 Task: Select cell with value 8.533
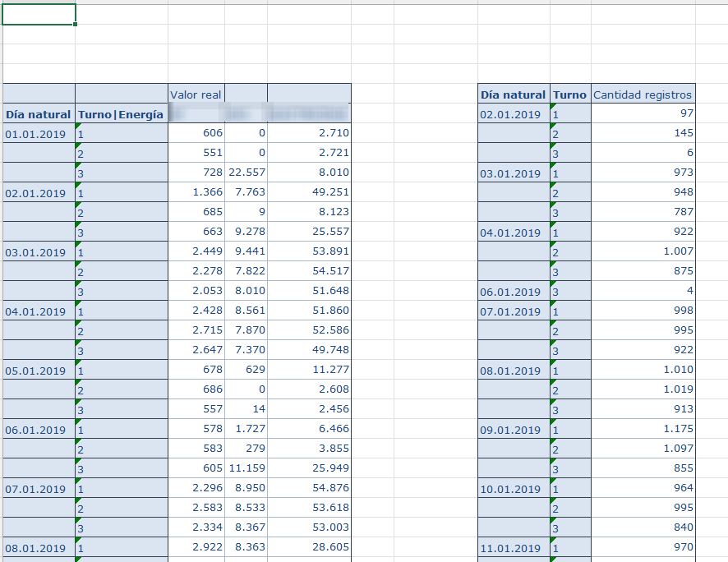click(246, 507)
